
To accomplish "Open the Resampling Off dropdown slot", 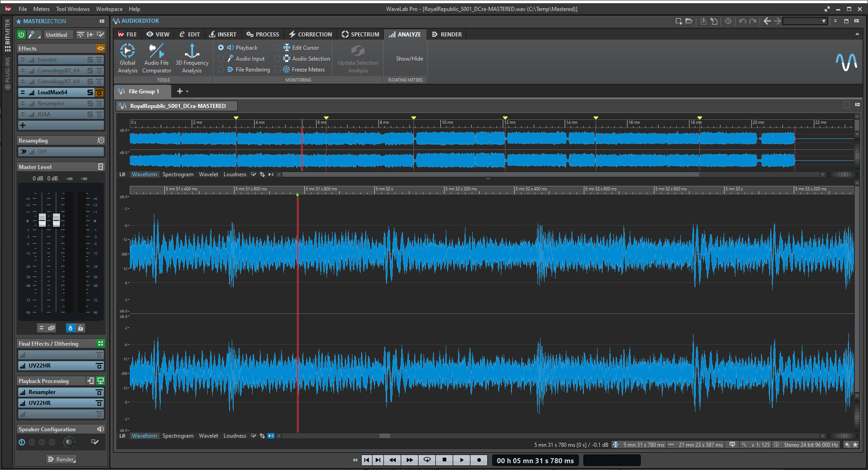I will [61, 152].
